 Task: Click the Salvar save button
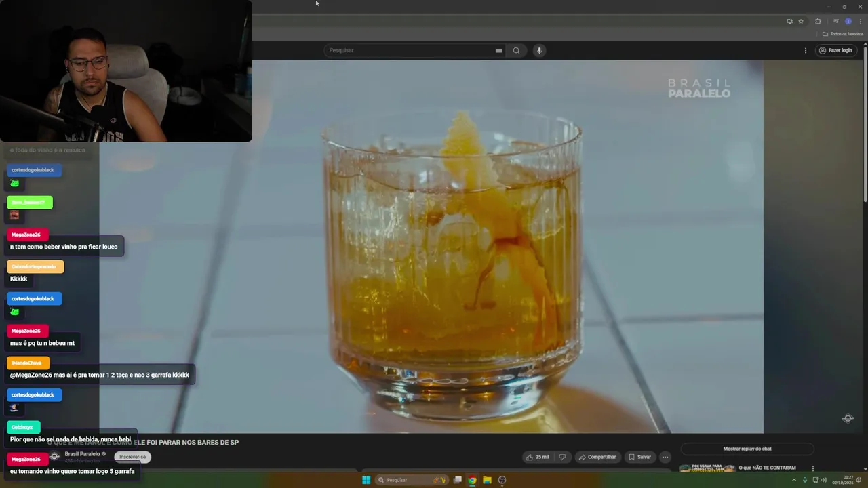[x=639, y=457]
